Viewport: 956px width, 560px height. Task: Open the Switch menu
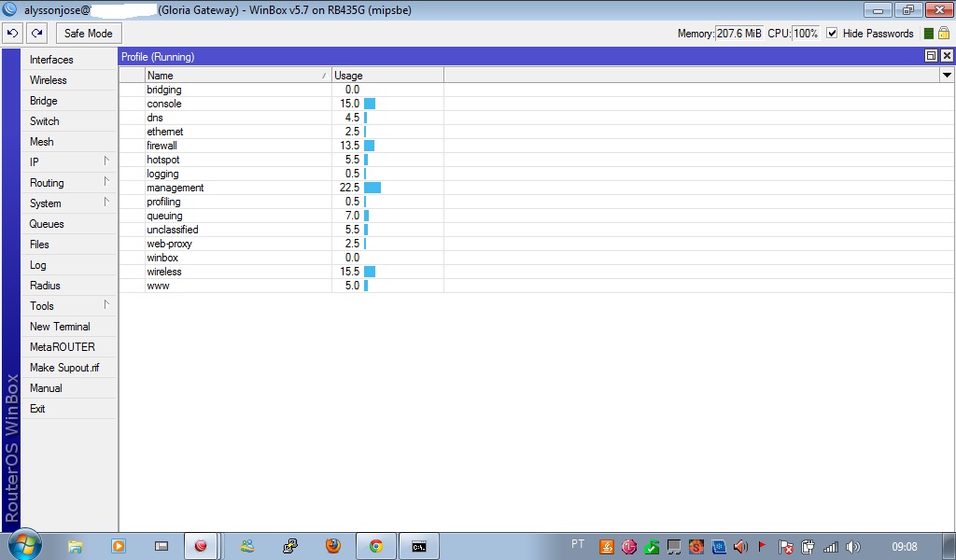(68, 121)
